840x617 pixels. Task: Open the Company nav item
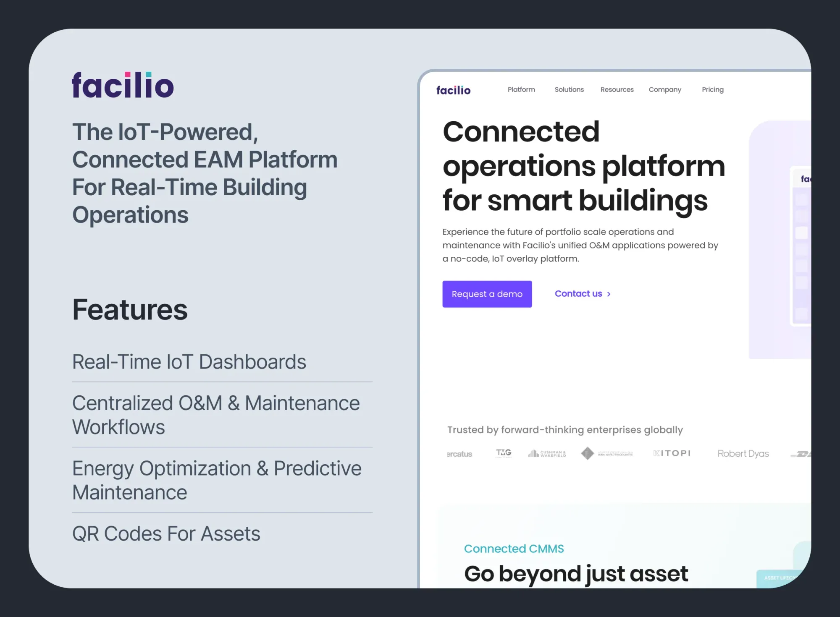pos(665,90)
